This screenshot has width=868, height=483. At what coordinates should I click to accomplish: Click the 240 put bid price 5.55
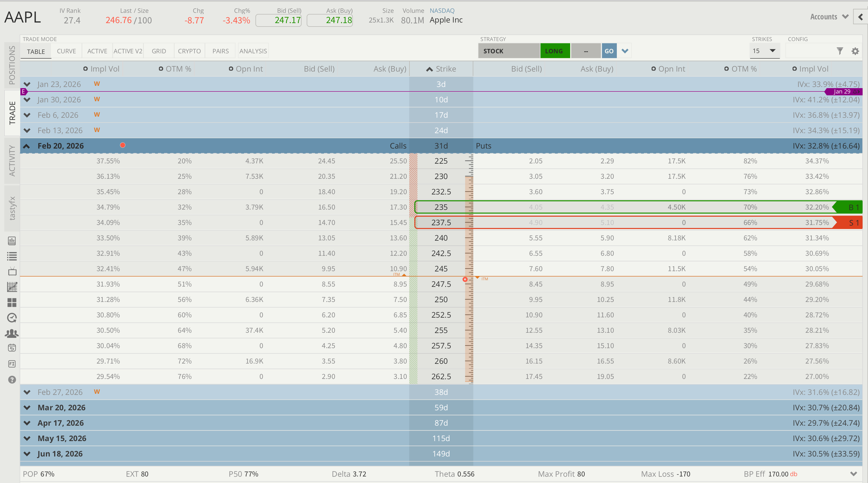535,238
